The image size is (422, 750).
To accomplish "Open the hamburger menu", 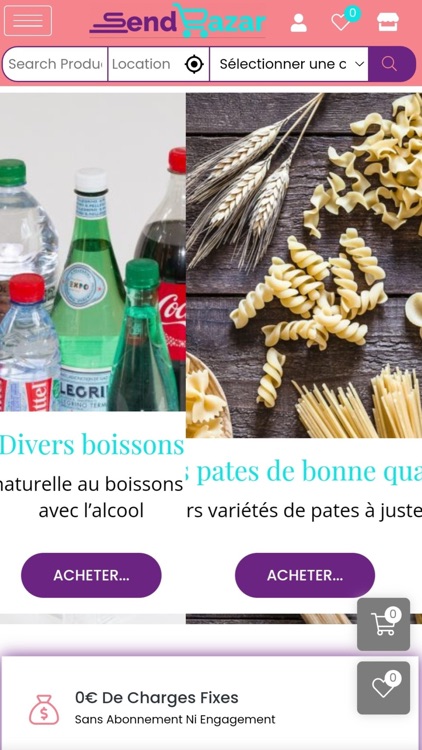I will coord(28,21).
